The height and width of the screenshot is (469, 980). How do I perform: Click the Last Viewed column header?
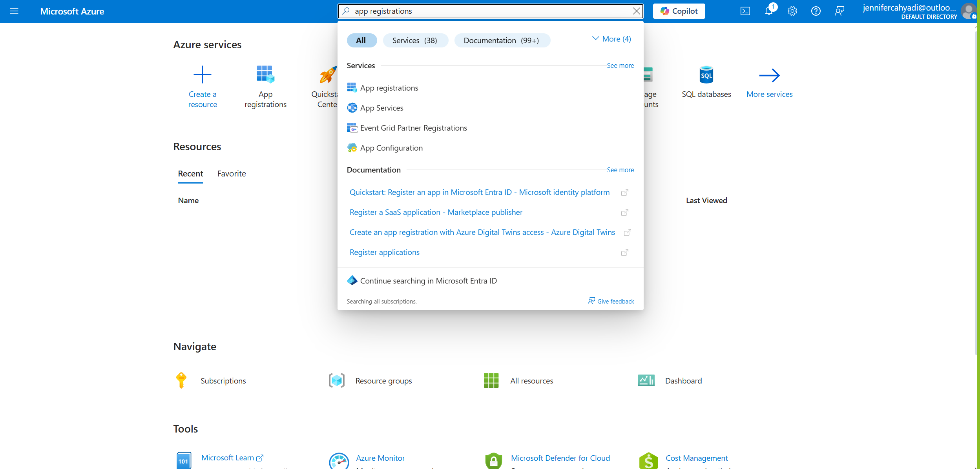click(x=706, y=200)
